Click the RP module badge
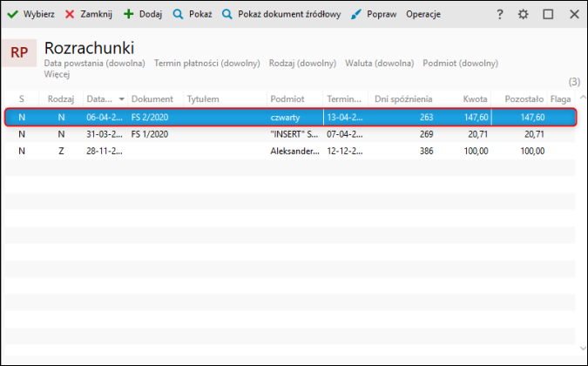588x366 pixels. [x=19, y=53]
